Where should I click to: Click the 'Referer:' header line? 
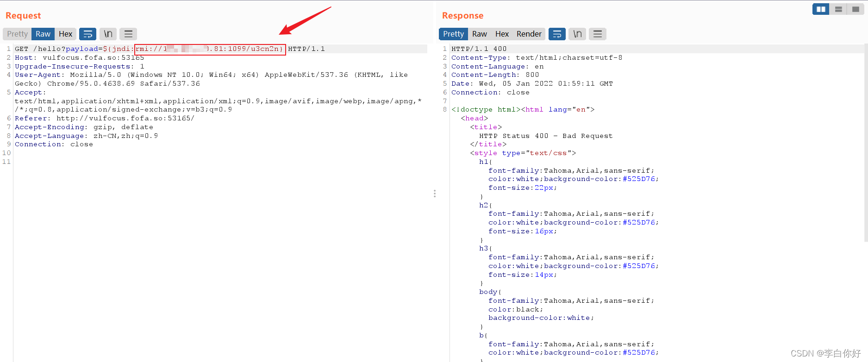click(105, 118)
